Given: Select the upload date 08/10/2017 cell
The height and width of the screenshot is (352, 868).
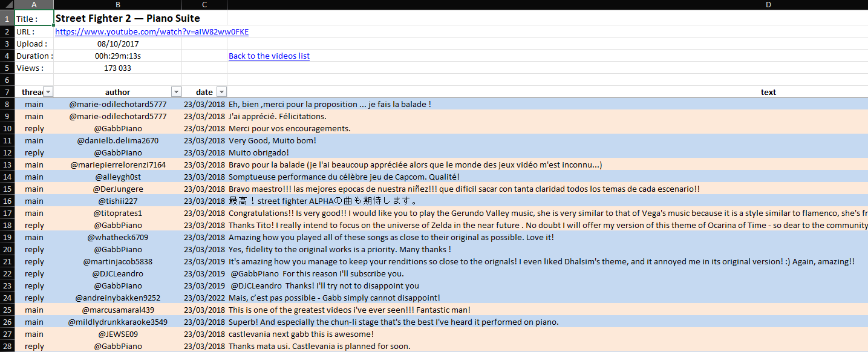Looking at the screenshot, I should pos(118,44).
